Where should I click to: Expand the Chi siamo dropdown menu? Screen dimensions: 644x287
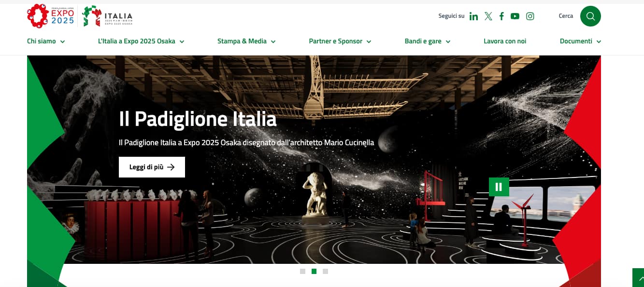tap(46, 41)
